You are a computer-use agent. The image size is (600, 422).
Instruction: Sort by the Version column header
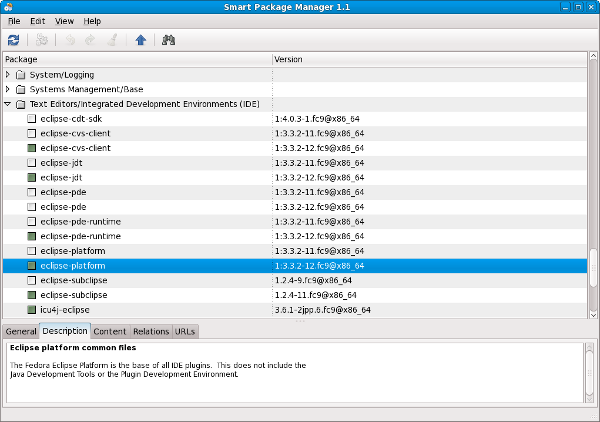point(429,59)
